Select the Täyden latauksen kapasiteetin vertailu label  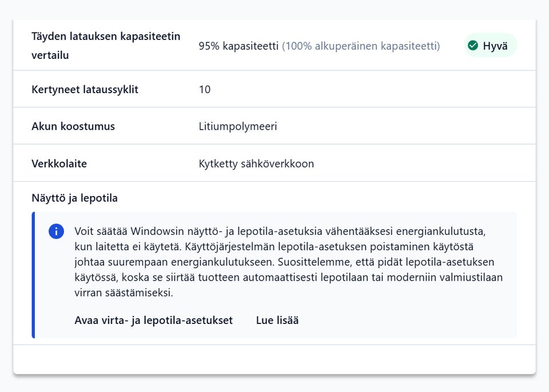[x=106, y=46]
